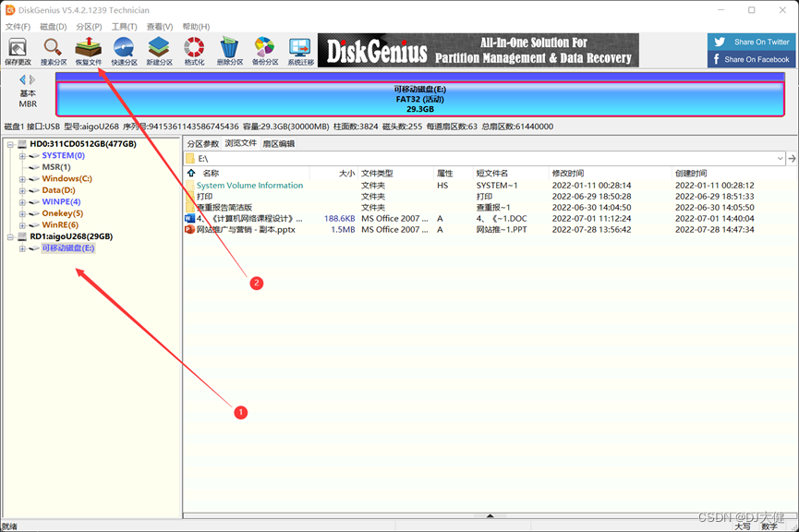Screen dimensions: 799x532
Task: Select the Format (格式化) toolbar icon
Action: 194,51
